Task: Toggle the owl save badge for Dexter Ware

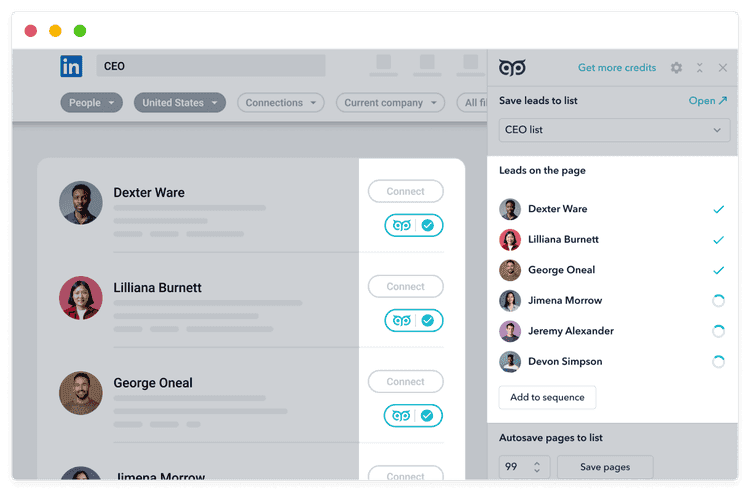Action: click(x=413, y=226)
